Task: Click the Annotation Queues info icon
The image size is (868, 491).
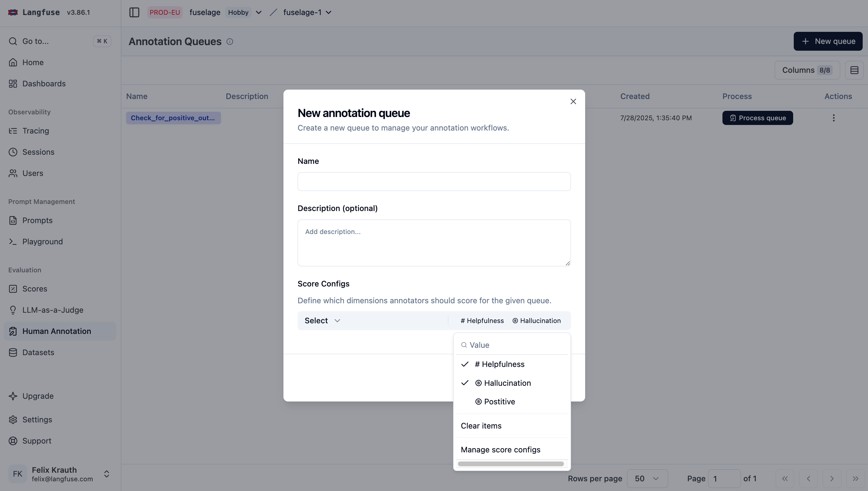Action: 230,42
